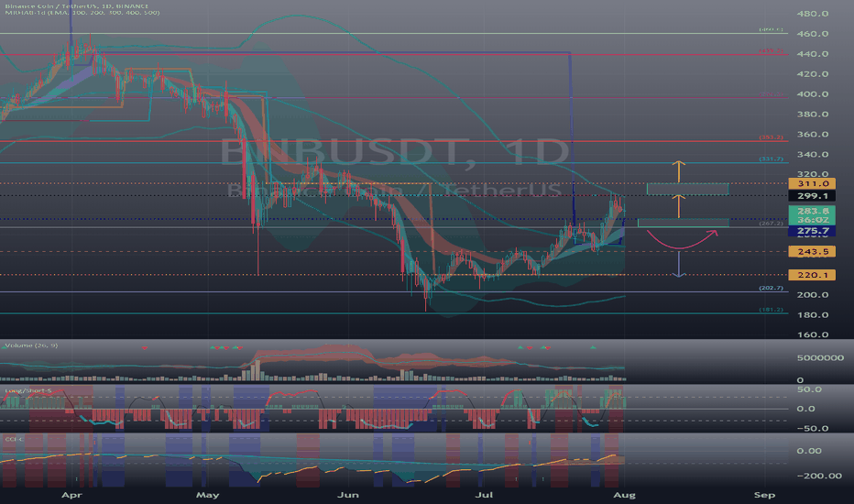Click the 340.0 price axis value

[x=813, y=155]
